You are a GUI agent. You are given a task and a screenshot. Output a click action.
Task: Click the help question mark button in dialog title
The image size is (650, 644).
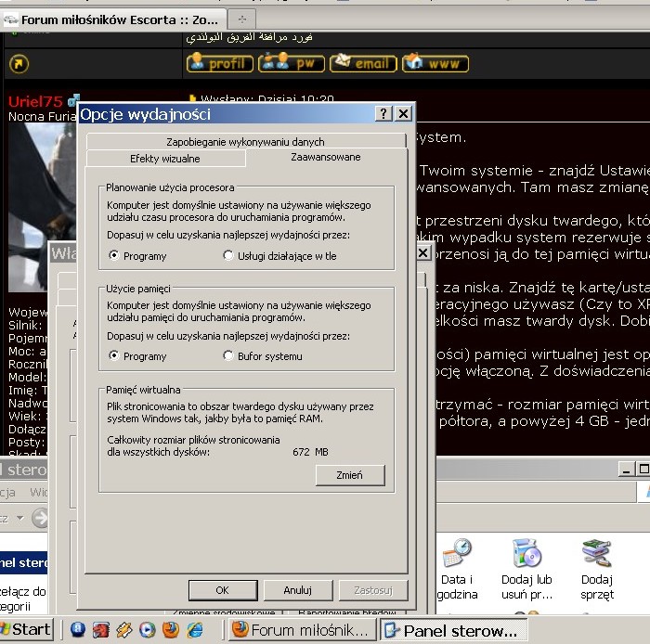coord(384,113)
